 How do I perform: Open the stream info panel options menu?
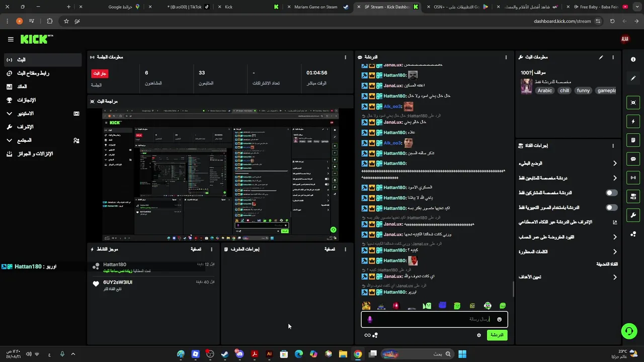click(x=613, y=57)
